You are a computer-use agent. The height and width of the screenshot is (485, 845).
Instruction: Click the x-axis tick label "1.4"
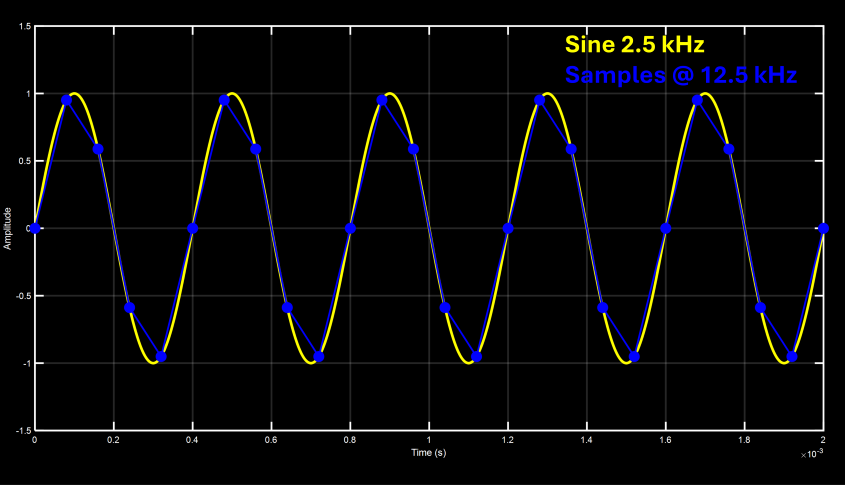[586, 440]
